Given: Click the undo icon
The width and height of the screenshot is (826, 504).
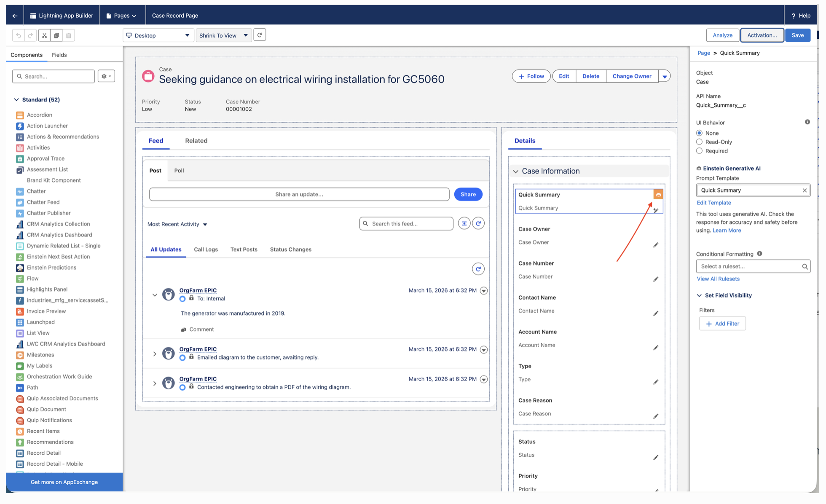Looking at the screenshot, I should [x=19, y=35].
